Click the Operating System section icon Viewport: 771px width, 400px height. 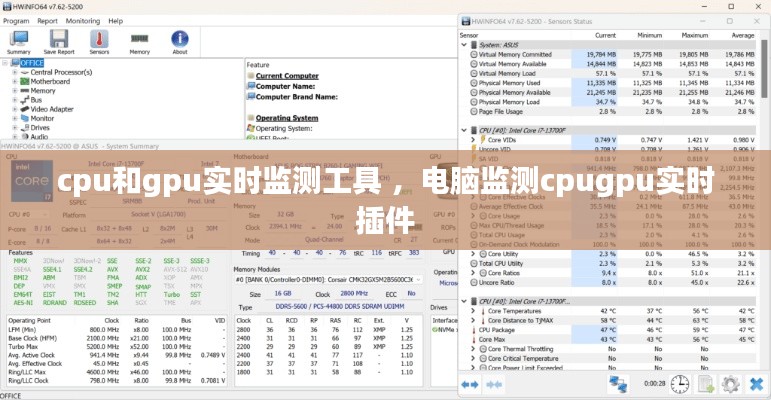pos(251,118)
